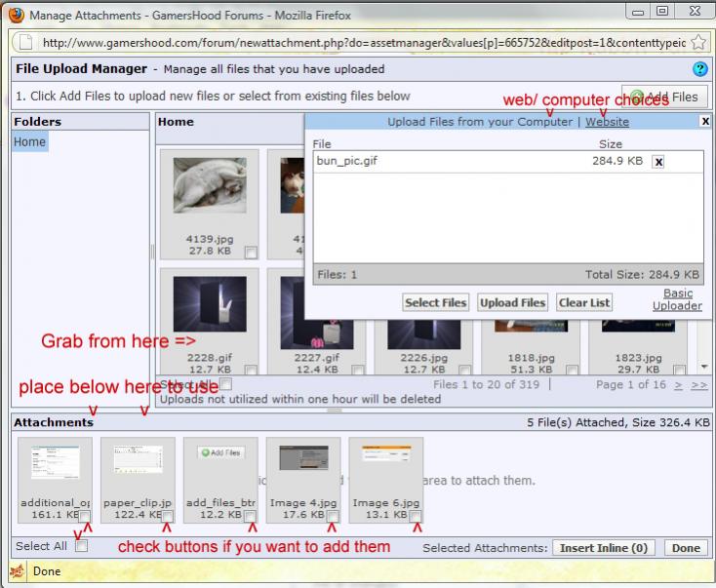Select the Home folder in the Folders list
Image resolution: width=716 pixels, height=588 pixels.
(x=29, y=142)
